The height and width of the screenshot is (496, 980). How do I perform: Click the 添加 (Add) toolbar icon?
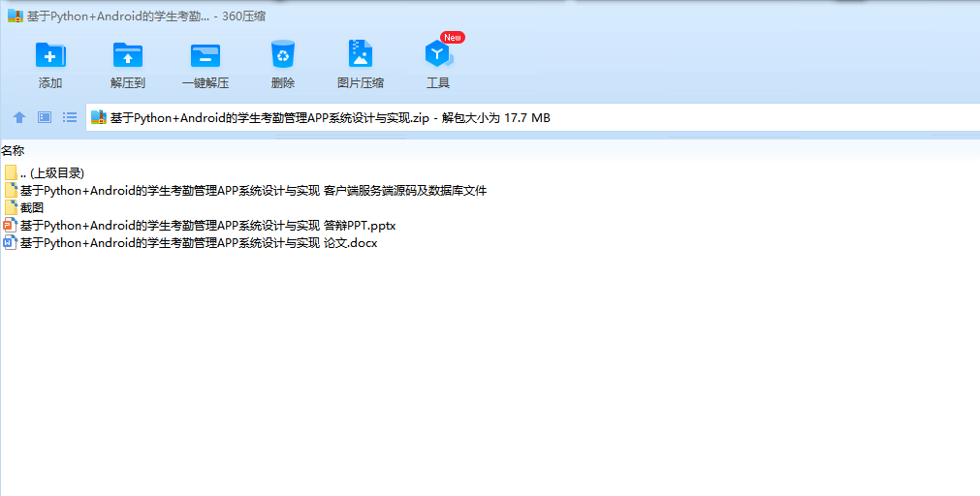click(x=50, y=55)
